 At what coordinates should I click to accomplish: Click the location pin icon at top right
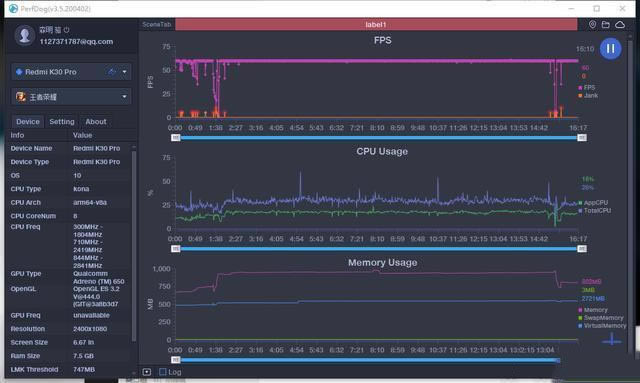click(x=592, y=24)
